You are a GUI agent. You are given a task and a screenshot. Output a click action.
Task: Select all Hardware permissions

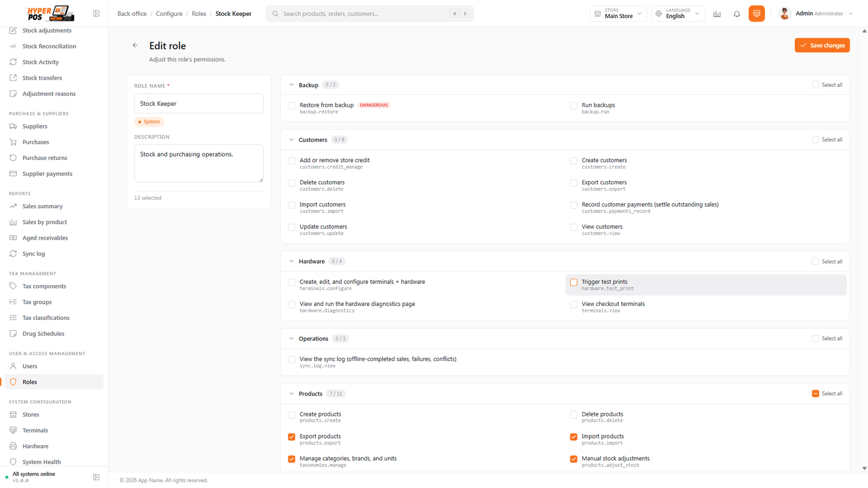click(x=815, y=261)
